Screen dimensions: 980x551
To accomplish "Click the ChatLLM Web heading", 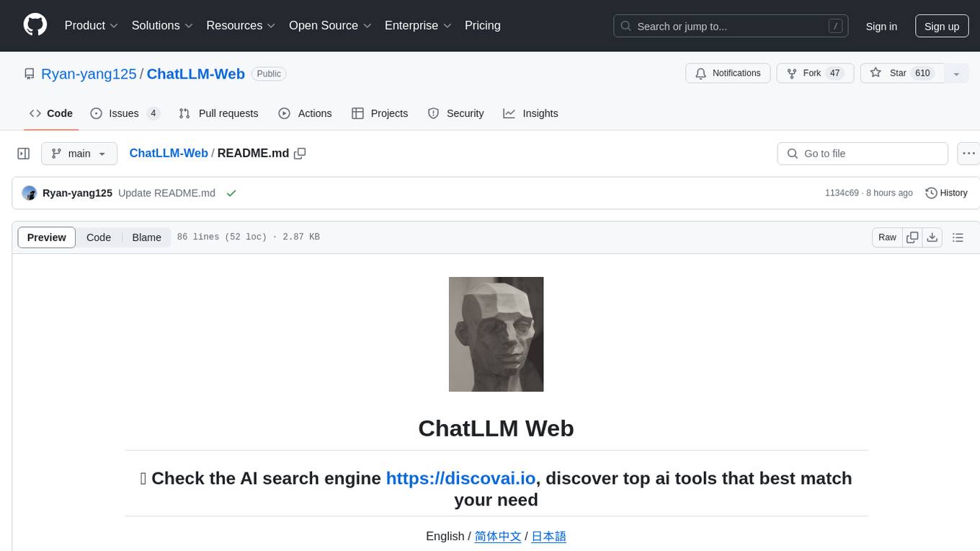I will (496, 428).
